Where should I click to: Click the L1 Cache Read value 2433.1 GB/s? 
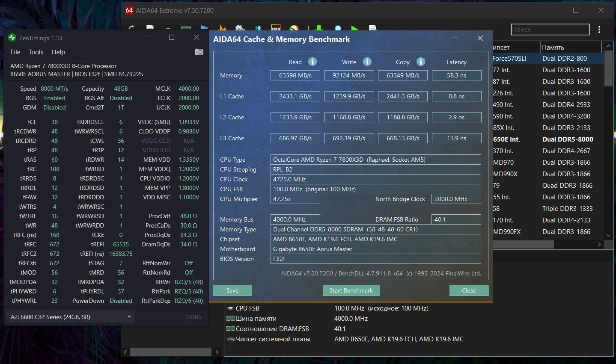point(295,96)
